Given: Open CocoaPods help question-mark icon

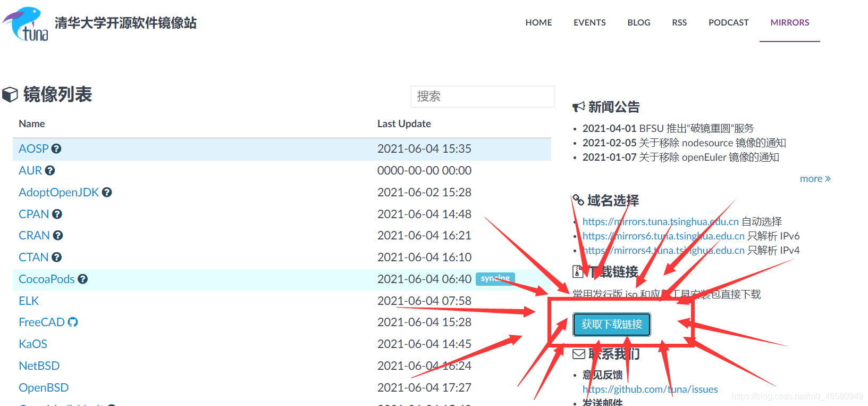Looking at the screenshot, I should [82, 279].
